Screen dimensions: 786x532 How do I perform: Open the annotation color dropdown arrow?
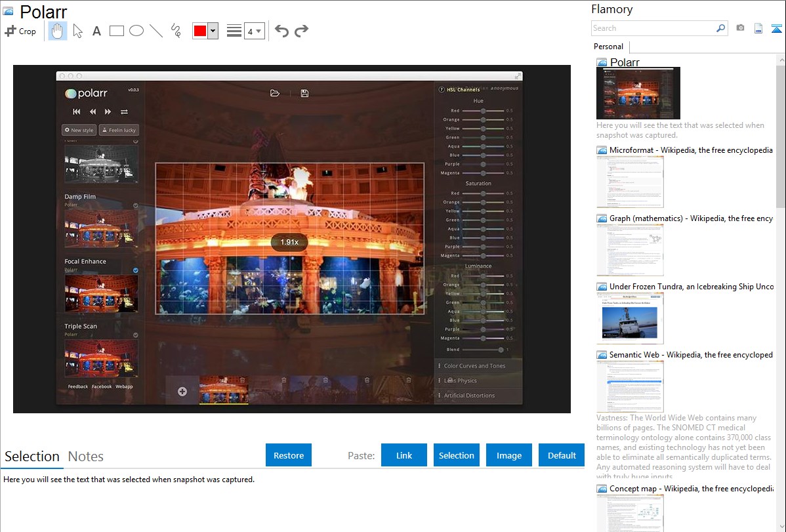coord(213,31)
